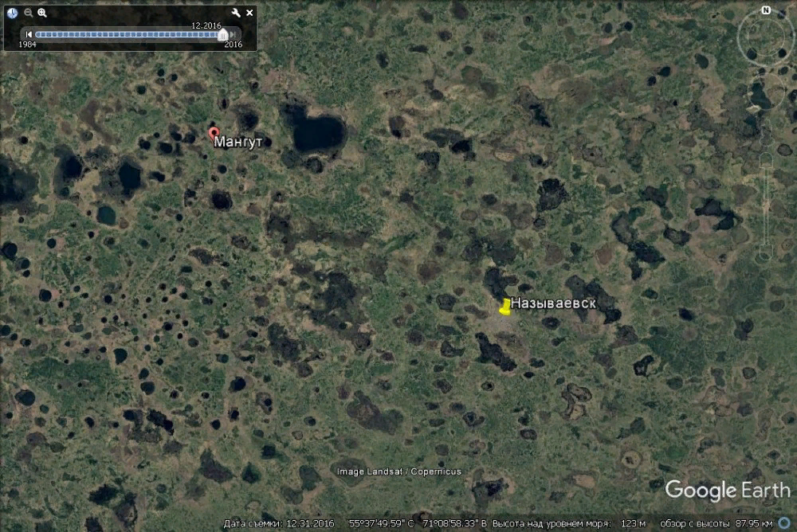The height and width of the screenshot is (532, 797).
Task: Click the historical imagery clock icon
Action: 13,13
